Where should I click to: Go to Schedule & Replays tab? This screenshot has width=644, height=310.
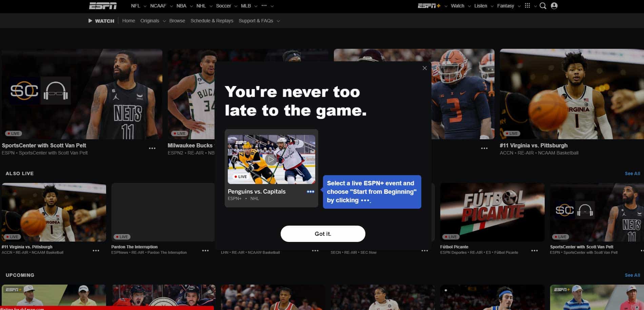coord(212,21)
